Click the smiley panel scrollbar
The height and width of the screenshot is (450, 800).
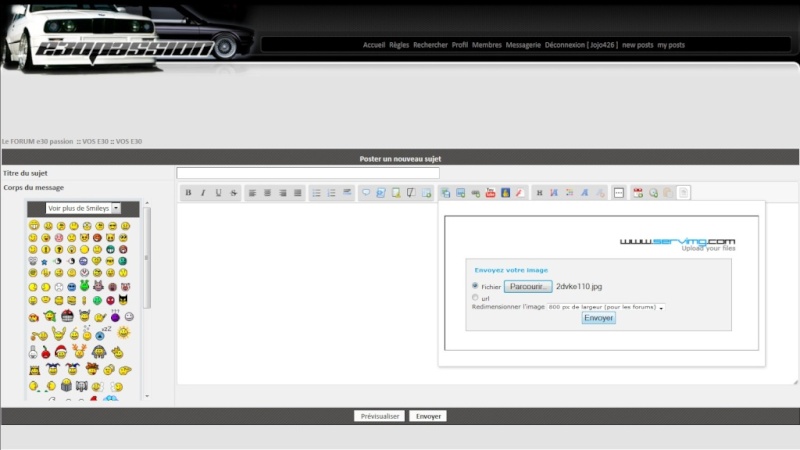(147, 258)
